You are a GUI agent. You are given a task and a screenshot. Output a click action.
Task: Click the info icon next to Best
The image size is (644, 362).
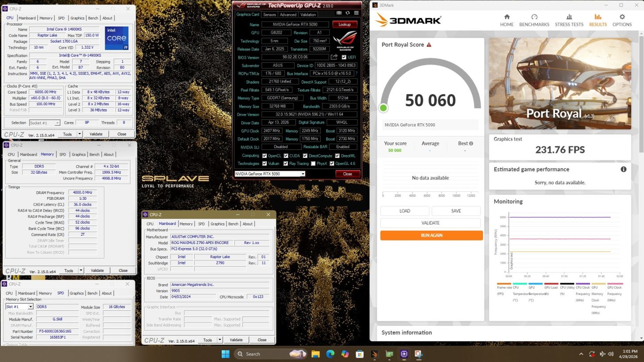coord(471,144)
